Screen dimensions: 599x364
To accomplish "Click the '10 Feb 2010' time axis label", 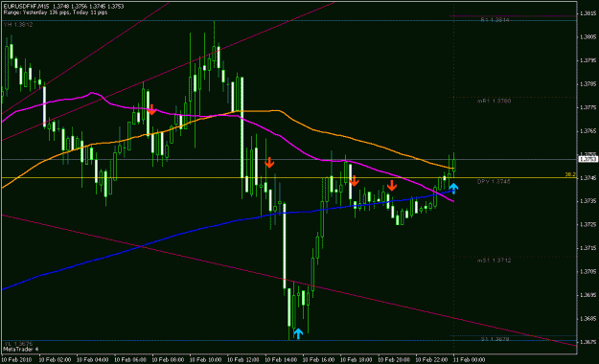I will (x=16, y=360).
